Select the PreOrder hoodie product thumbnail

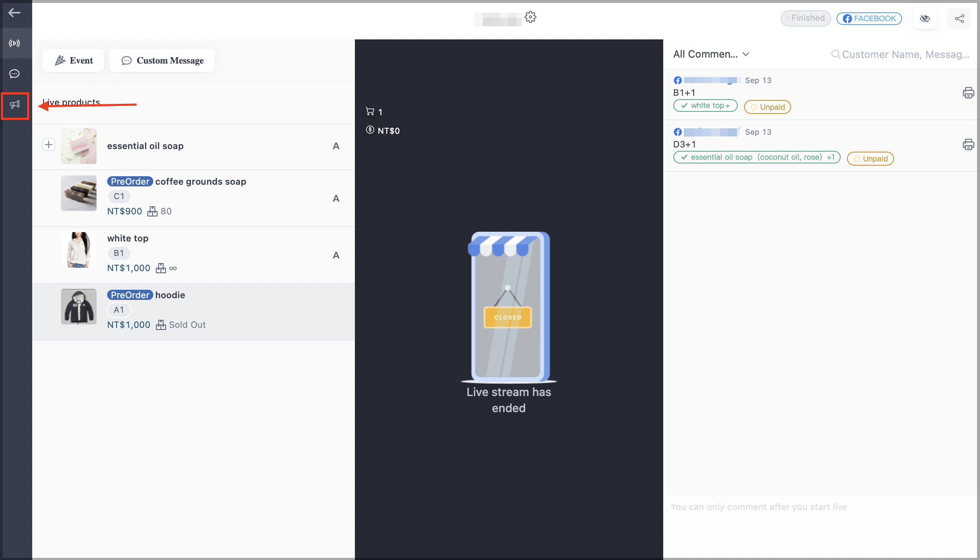(79, 307)
